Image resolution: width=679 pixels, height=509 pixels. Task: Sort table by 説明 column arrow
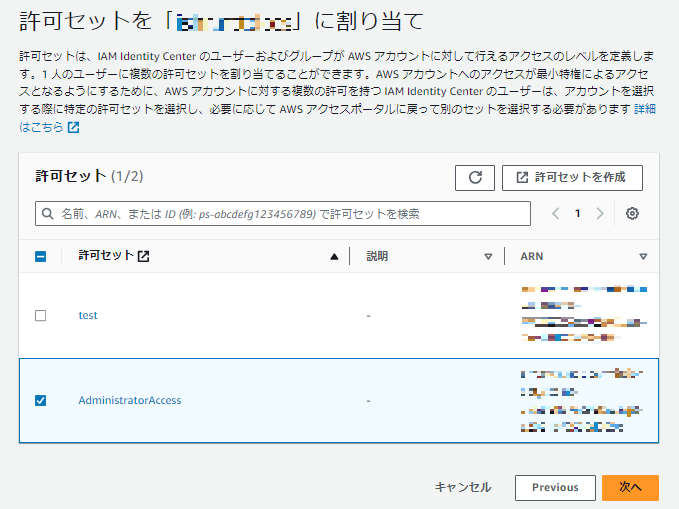(x=488, y=256)
